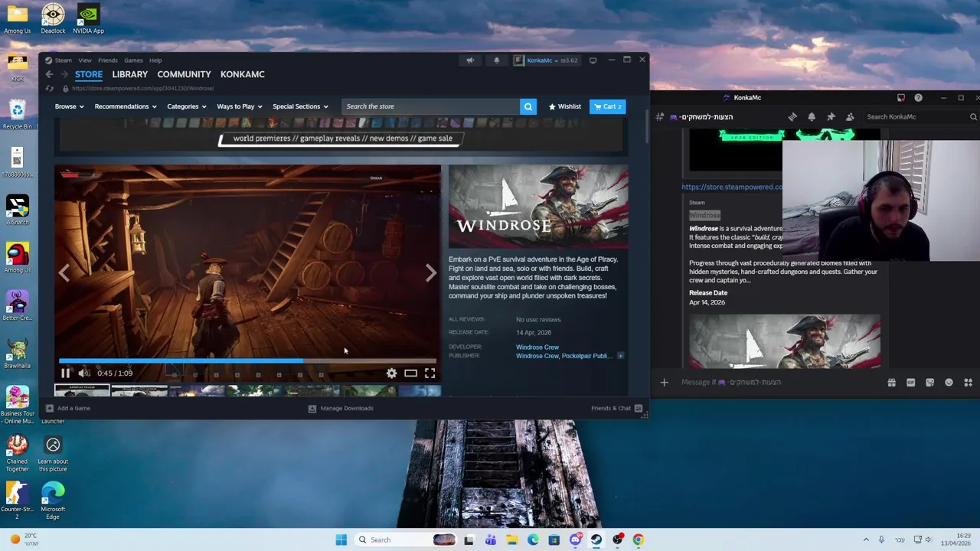Open the video player settings gear

coord(391,373)
